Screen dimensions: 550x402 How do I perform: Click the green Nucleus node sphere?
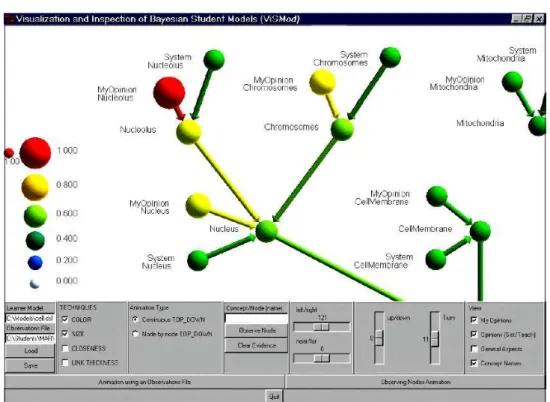[267, 231]
